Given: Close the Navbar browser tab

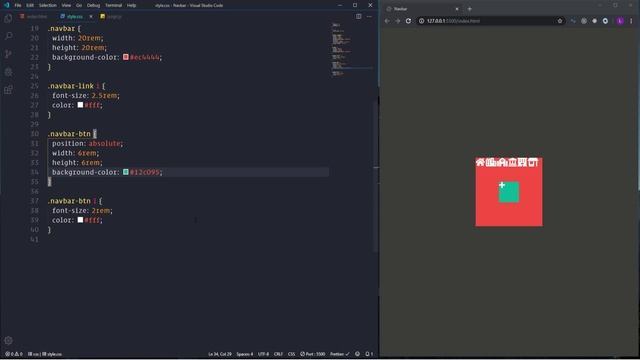Looking at the screenshot, I should click(457, 9).
